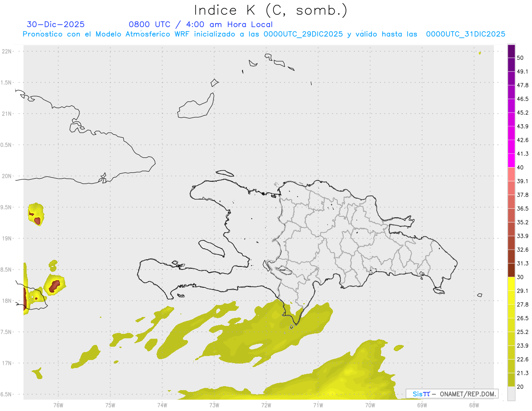The height and width of the screenshot is (411, 532).
Task: Click the legend value "26.5"
Action: click(x=523, y=318)
